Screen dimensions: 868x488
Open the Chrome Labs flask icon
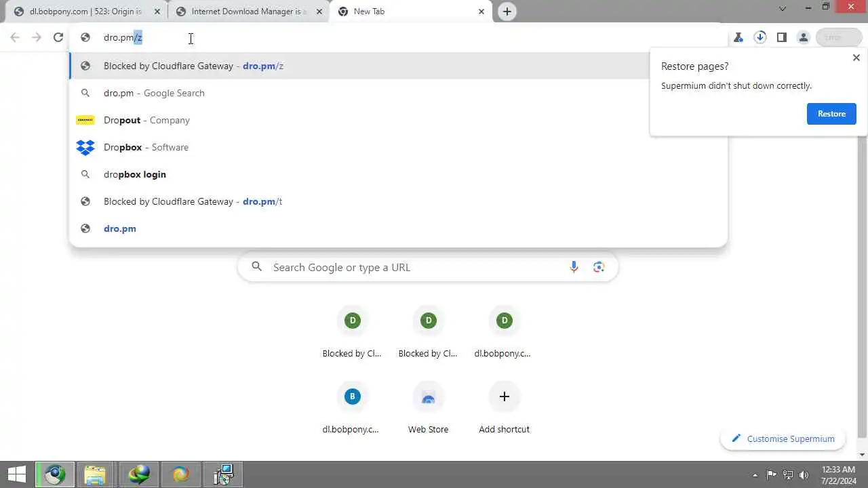(x=738, y=37)
